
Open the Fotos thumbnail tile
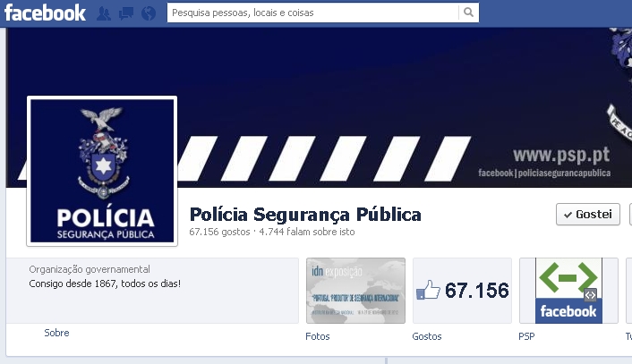coord(355,291)
